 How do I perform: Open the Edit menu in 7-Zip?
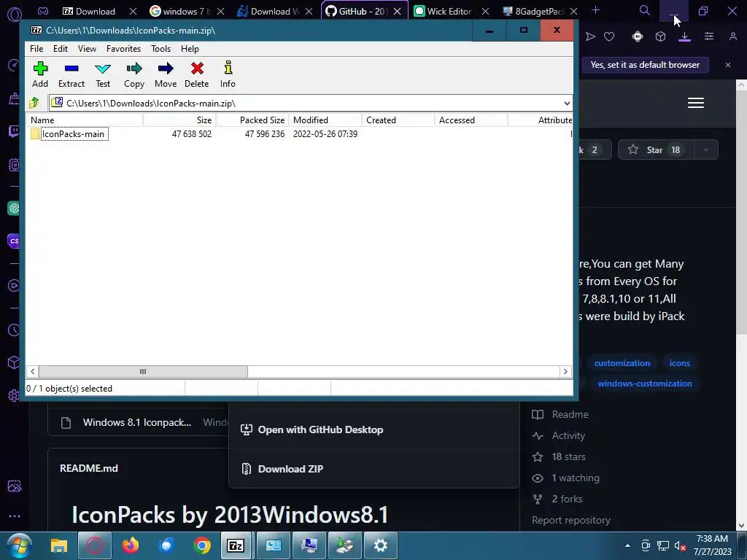pyautogui.click(x=61, y=49)
